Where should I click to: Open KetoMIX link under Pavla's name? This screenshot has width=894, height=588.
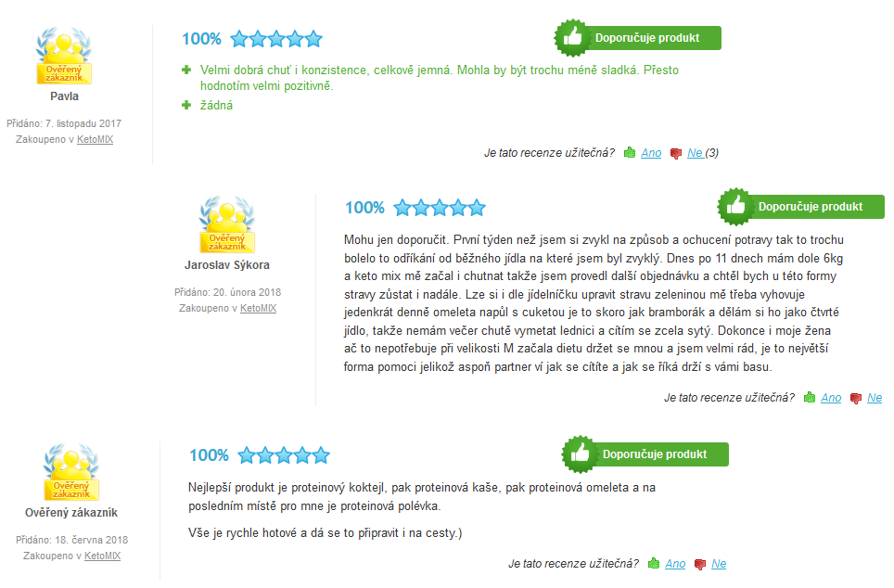(96, 139)
